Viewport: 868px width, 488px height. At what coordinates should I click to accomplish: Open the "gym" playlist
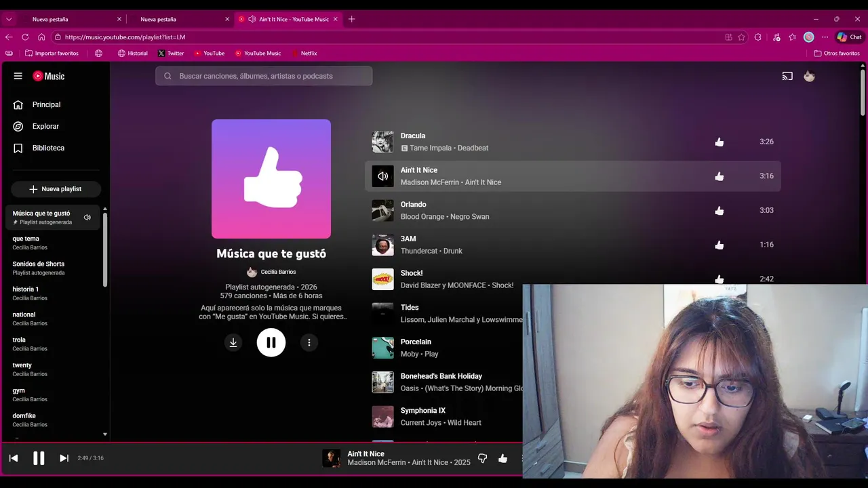pyautogui.click(x=52, y=394)
